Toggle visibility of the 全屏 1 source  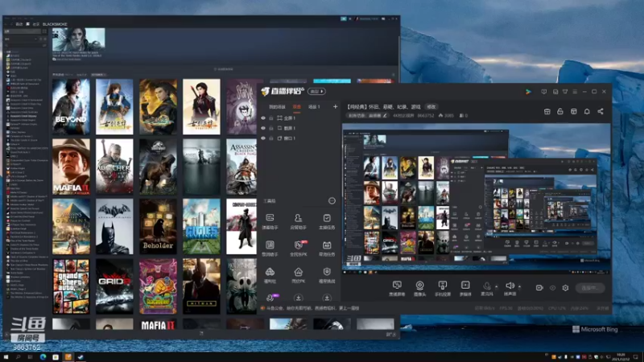(263, 117)
